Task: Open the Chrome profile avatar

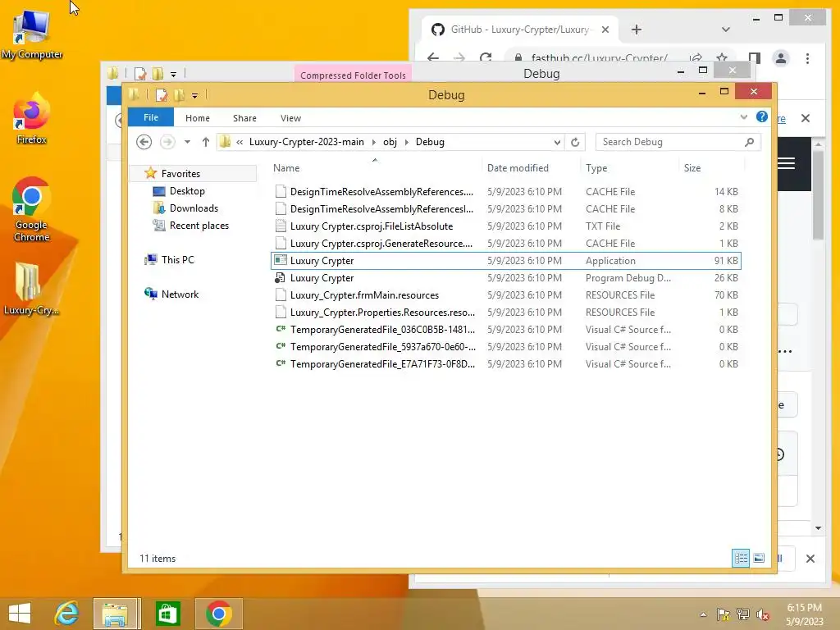Action: click(781, 58)
